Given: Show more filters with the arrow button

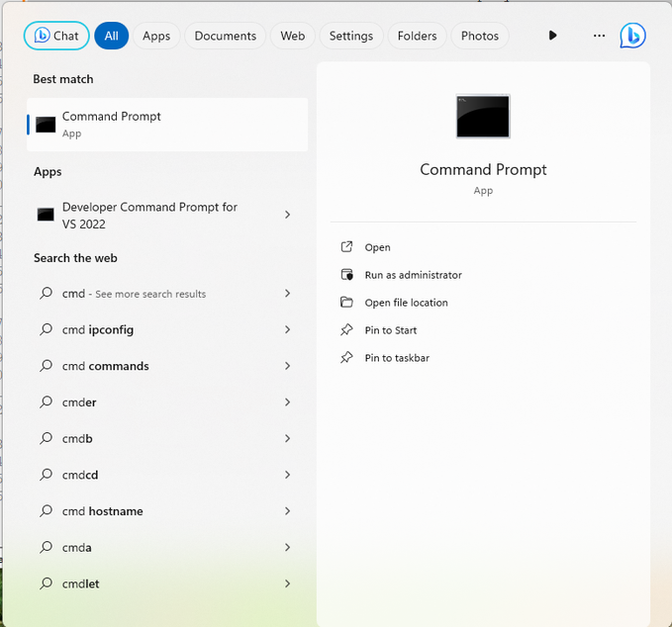Looking at the screenshot, I should [553, 36].
